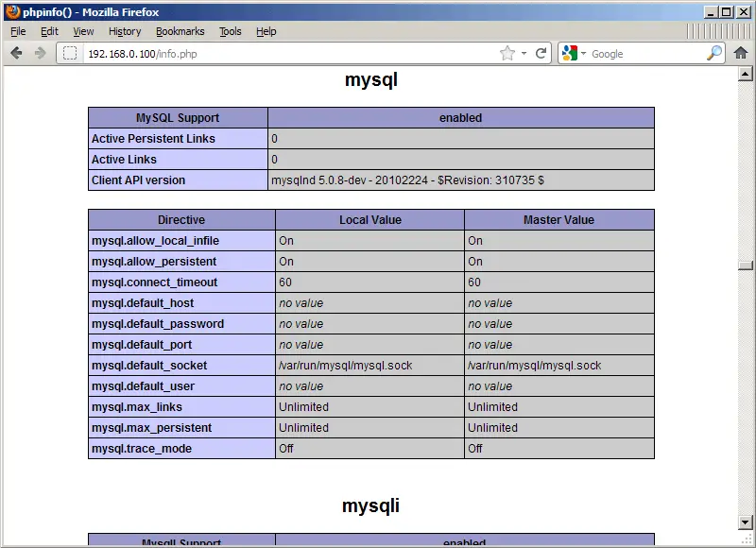The height and width of the screenshot is (548, 756).
Task: Click local value Off for mysql.trace_mode
Action: click(x=286, y=448)
